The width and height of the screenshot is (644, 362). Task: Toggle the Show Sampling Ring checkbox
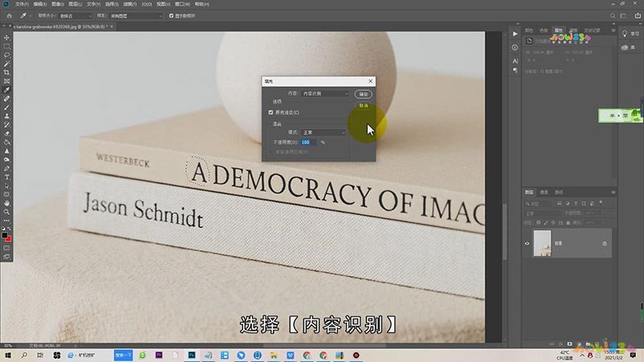click(x=171, y=15)
